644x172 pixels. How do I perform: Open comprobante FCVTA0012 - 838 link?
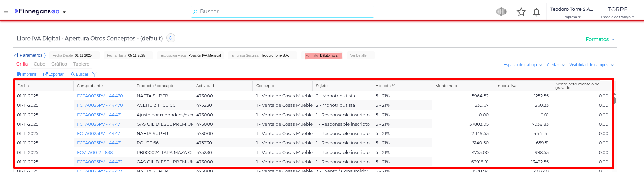(x=95, y=152)
